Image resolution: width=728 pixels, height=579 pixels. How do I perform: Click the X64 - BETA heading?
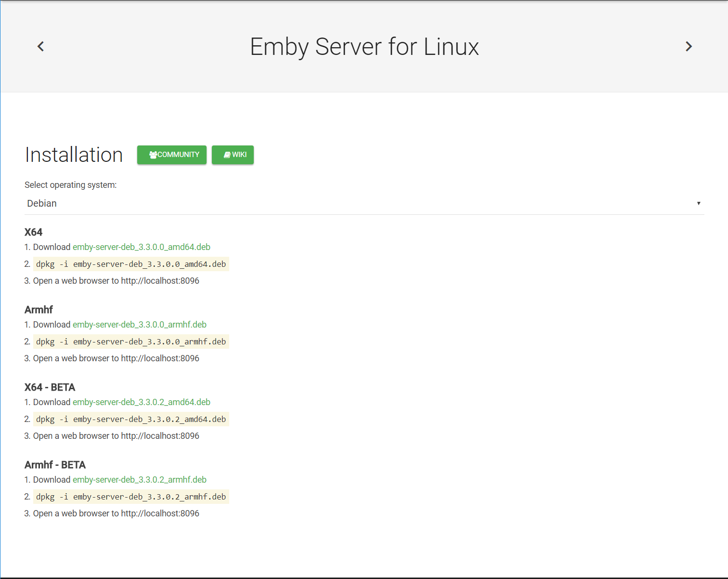point(50,387)
